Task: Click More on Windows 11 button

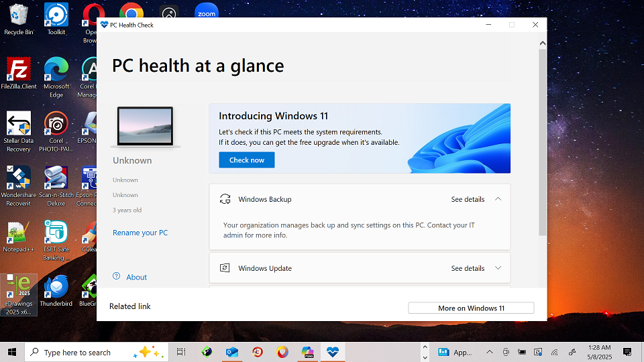Action: click(471, 308)
